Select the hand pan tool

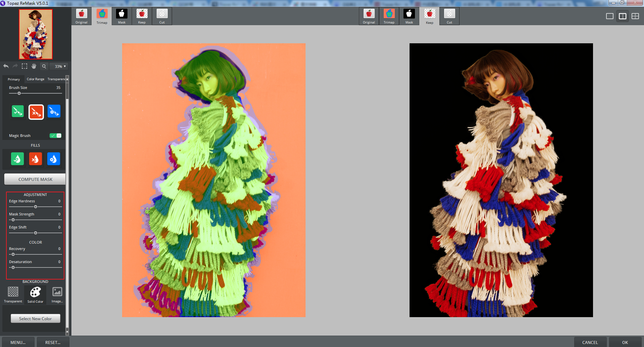(34, 66)
